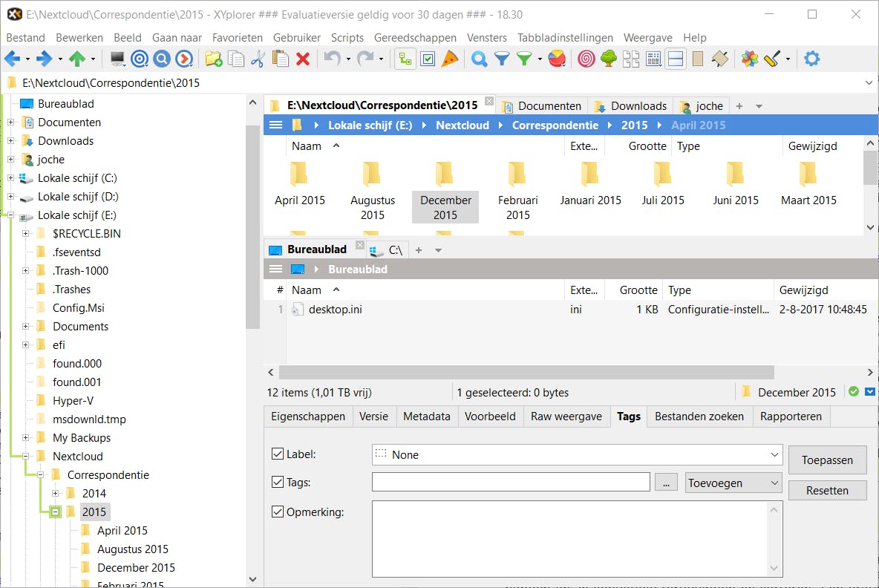Open the Toevoegen dropdown
Screen dimensions: 879x588
[733, 483]
